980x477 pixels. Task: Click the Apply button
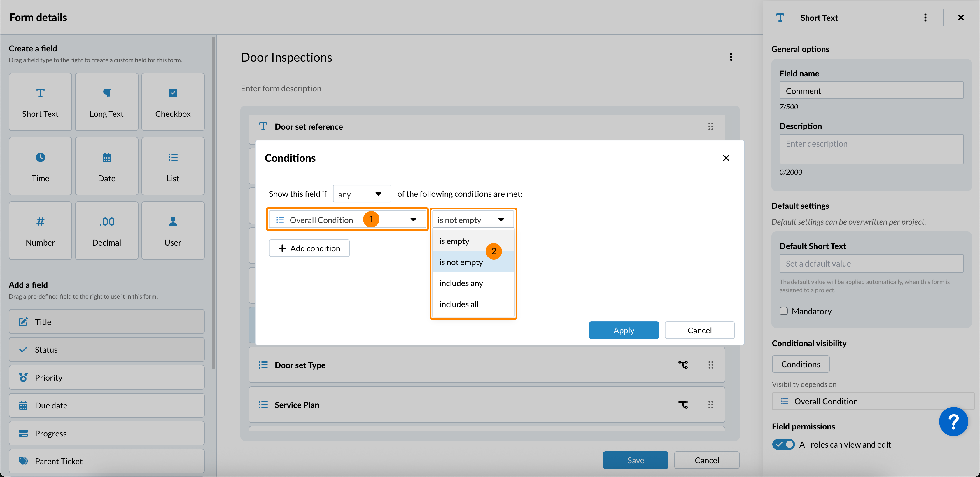[623, 330]
